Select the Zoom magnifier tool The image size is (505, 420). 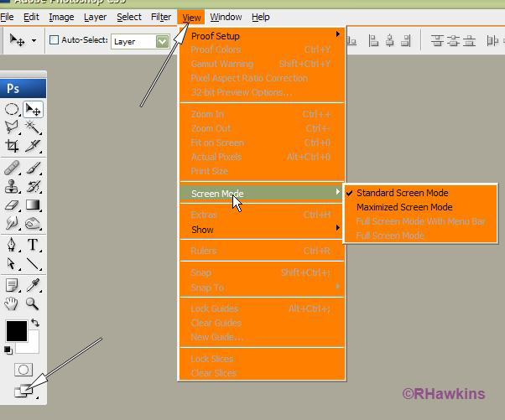point(33,303)
